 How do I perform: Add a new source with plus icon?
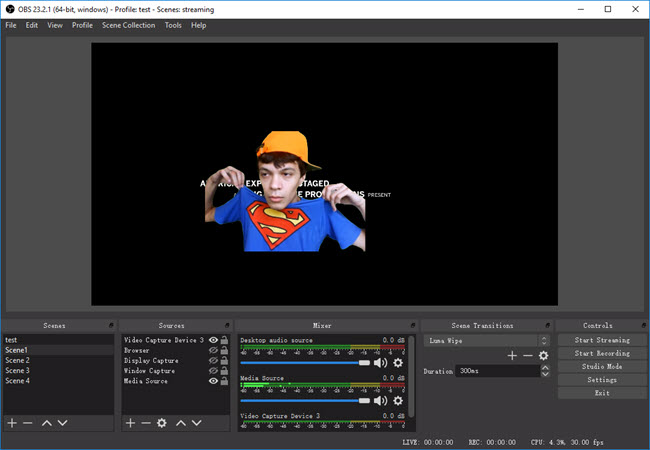click(x=130, y=424)
